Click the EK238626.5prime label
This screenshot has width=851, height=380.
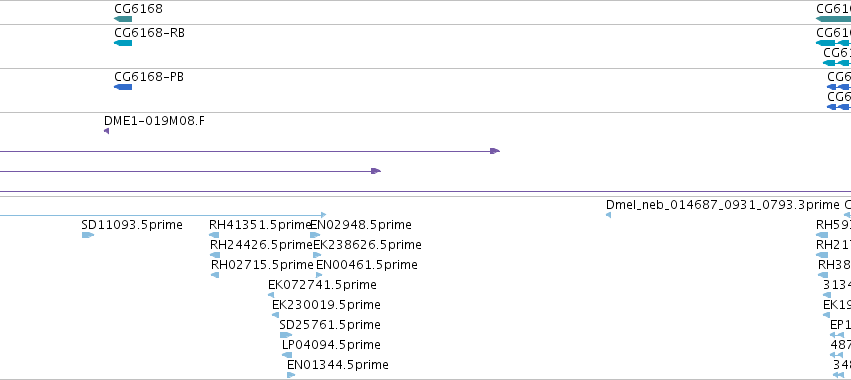(367, 245)
